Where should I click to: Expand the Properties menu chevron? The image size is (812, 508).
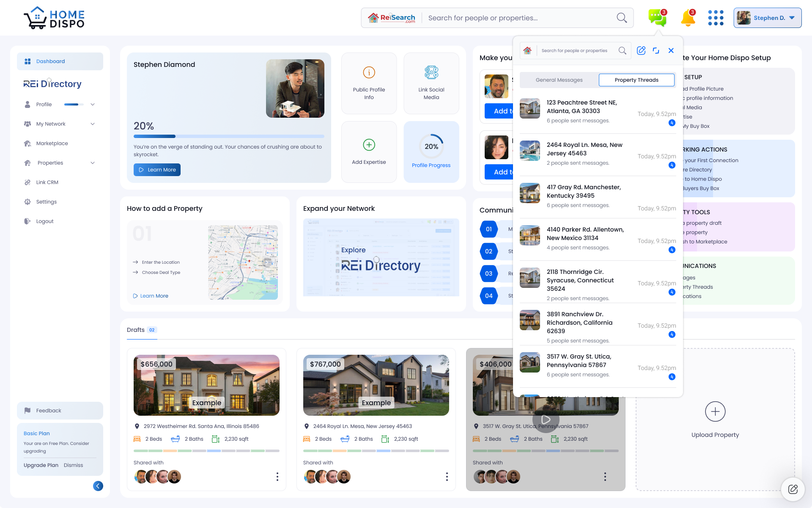[x=93, y=163]
